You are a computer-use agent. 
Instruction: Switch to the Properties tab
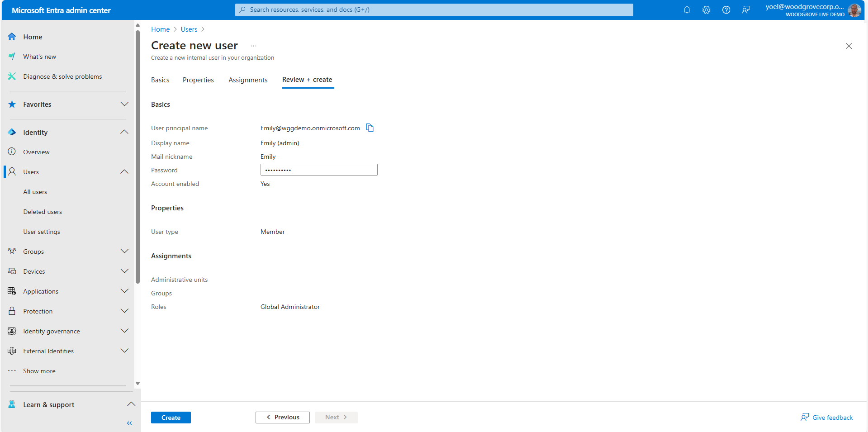(x=198, y=80)
